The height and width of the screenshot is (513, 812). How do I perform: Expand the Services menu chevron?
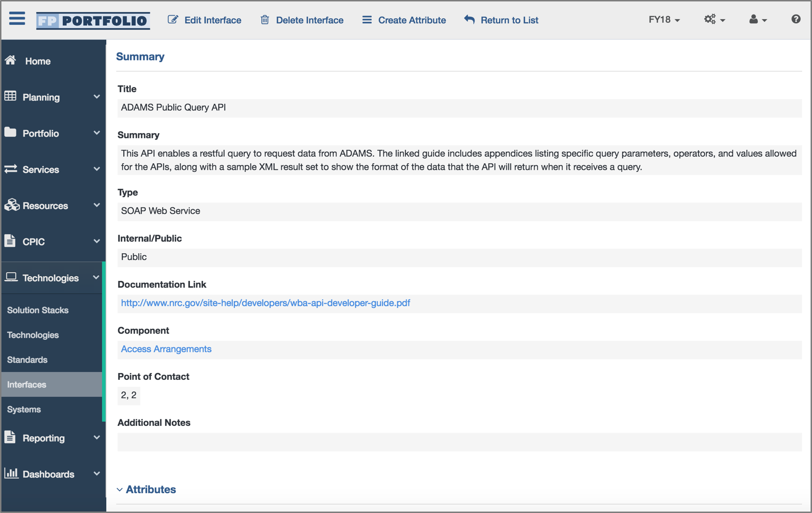97,169
